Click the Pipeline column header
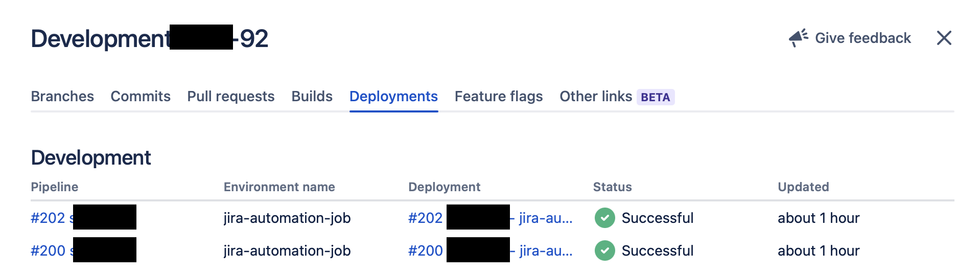This screenshot has height=273, width=980. [55, 187]
